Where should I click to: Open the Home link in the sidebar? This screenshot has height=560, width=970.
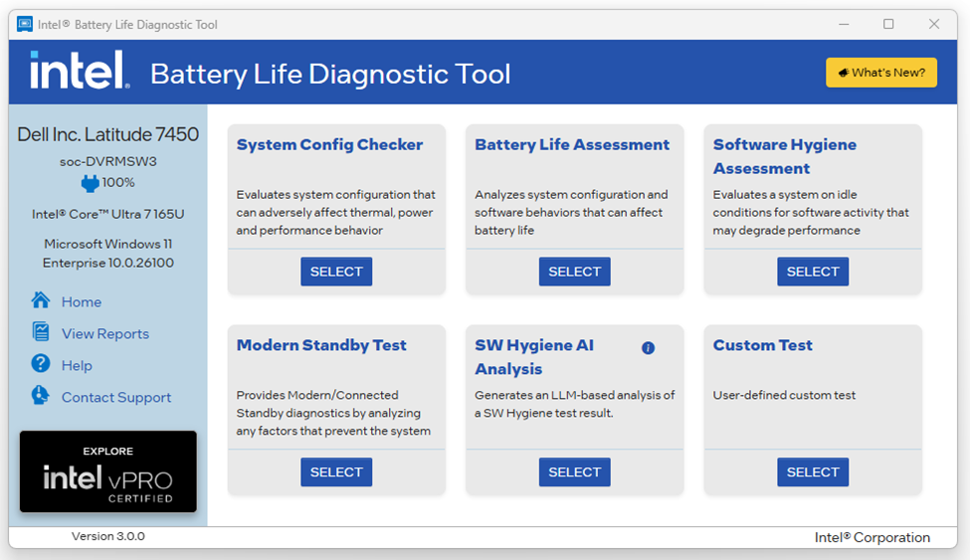[81, 302]
